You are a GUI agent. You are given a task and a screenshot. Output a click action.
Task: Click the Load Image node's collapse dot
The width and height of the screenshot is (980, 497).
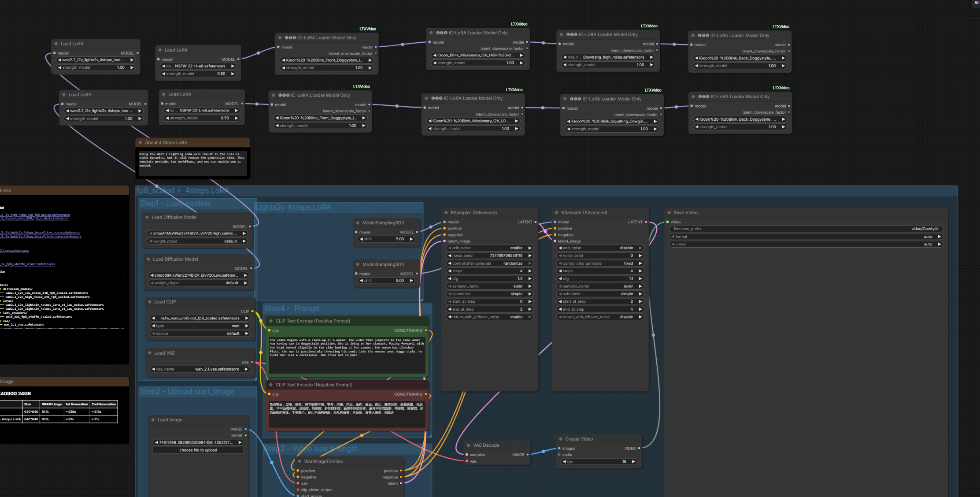153,420
